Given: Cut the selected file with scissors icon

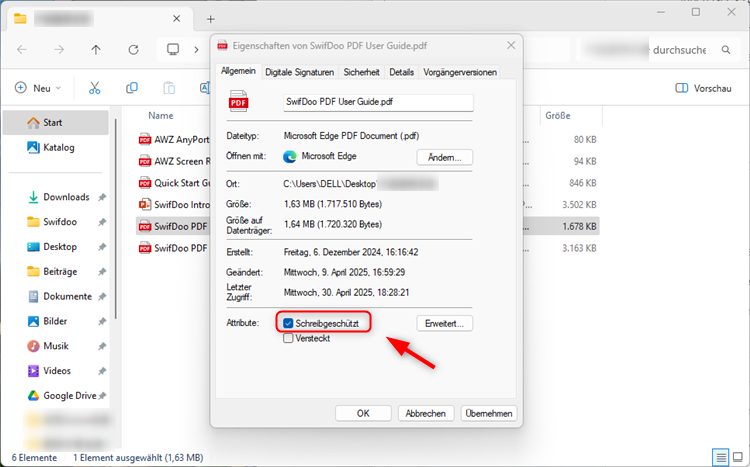Looking at the screenshot, I should [x=94, y=88].
